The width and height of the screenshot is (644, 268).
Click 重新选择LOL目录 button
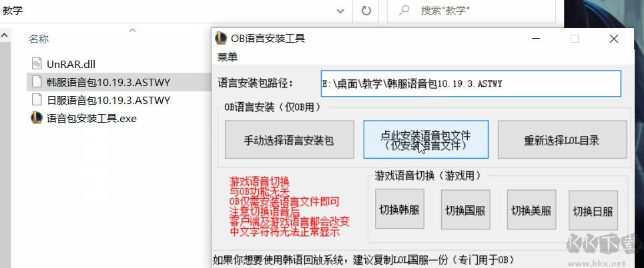[x=563, y=139]
